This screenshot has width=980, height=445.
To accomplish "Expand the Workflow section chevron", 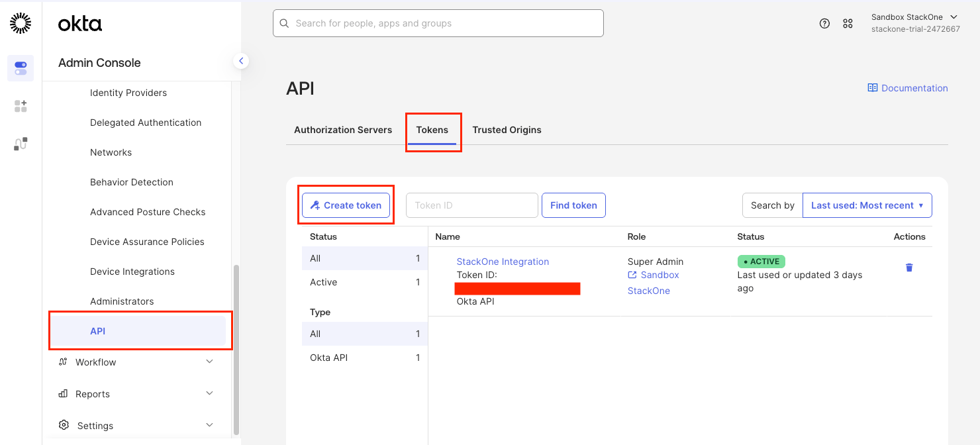I will (x=209, y=362).
